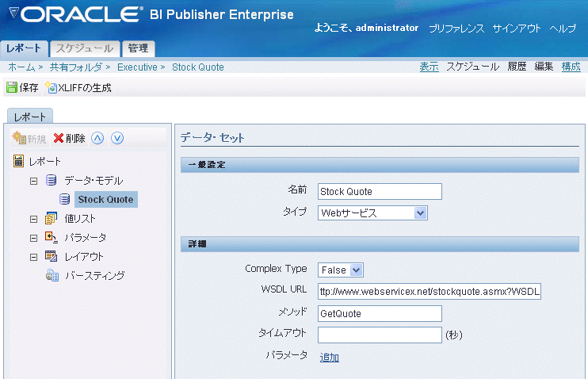Viewport: 588px width, 379px height.
Task: Select レポート root tree label
Action: click(x=44, y=162)
